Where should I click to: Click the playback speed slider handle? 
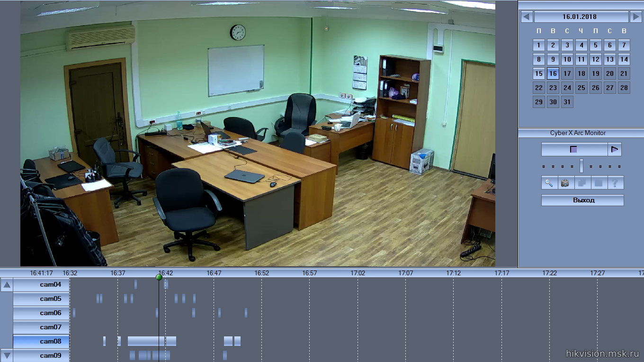click(x=581, y=166)
